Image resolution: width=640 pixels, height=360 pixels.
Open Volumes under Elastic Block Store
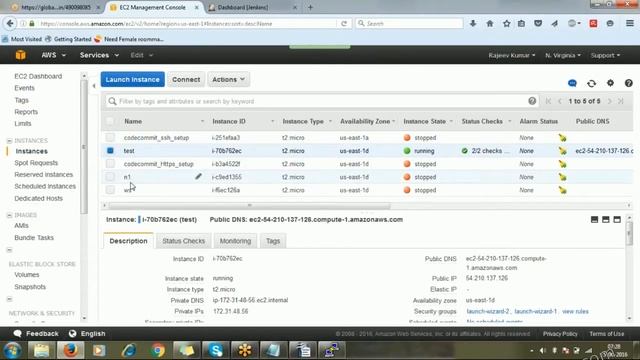(27, 275)
